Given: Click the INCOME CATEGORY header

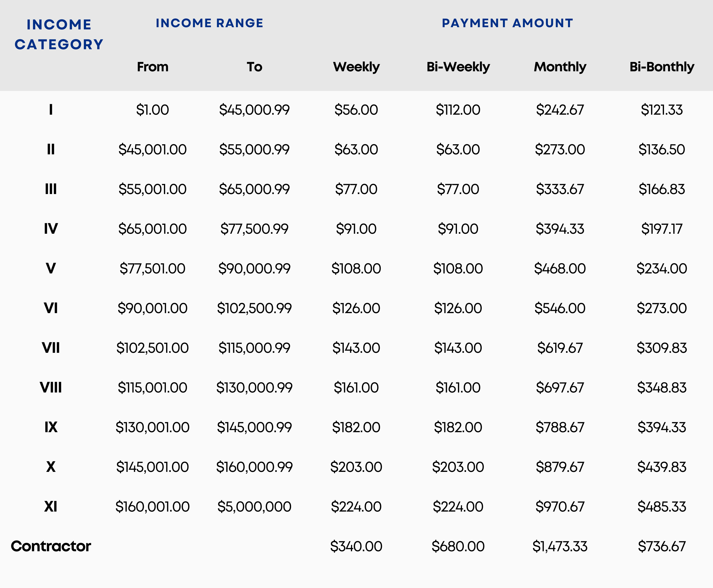Looking at the screenshot, I should 59,34.
